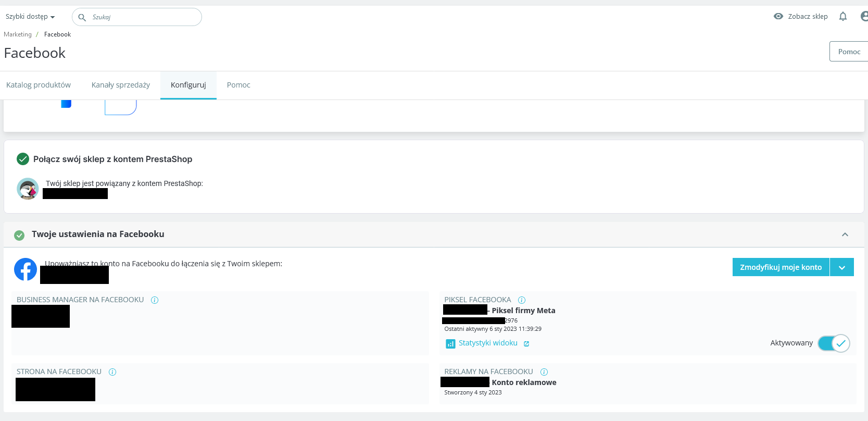The width and height of the screenshot is (868, 421).
Task: Click Zmodyfikuj moje konto button
Action: coord(781,267)
